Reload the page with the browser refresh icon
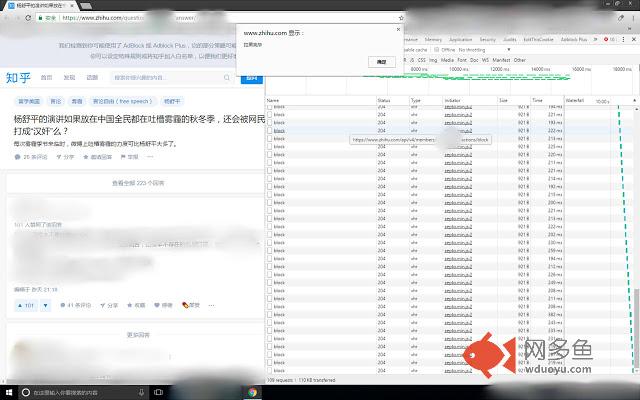640x400 pixels. coord(28,18)
